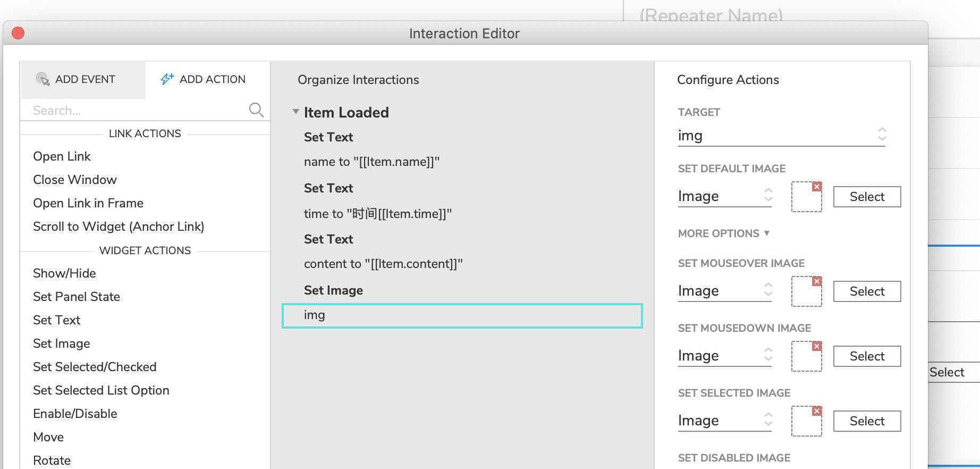The image size is (980, 469).
Task: Click mousedown image preview box
Action: [x=806, y=356]
